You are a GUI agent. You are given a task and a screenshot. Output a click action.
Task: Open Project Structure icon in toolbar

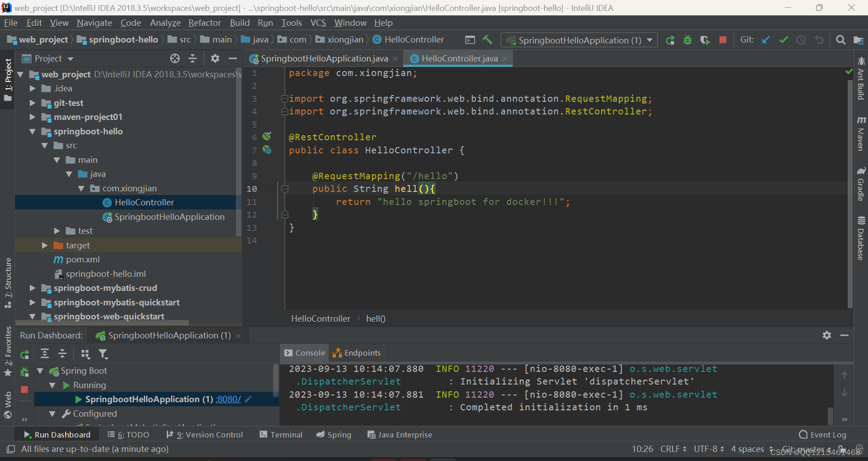tap(859, 40)
